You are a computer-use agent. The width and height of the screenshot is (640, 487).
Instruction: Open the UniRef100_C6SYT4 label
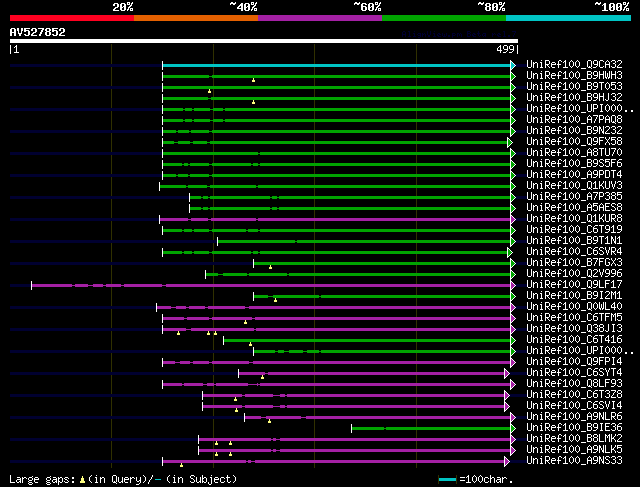point(574,373)
